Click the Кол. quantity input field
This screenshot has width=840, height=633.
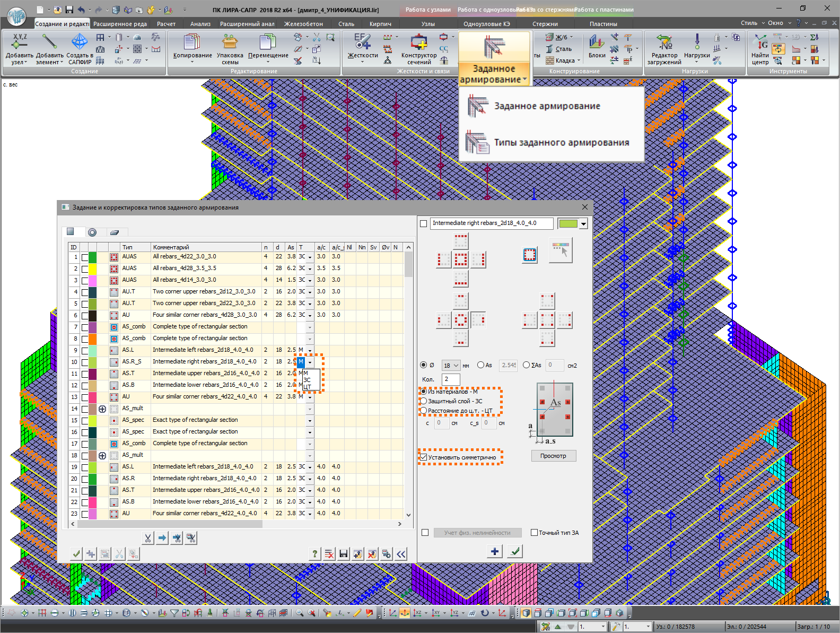[x=451, y=379]
